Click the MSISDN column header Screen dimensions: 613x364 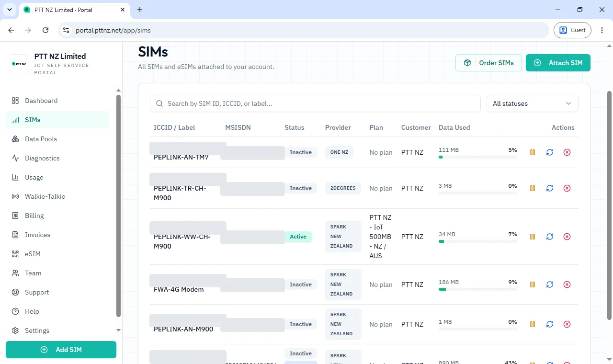[238, 127]
